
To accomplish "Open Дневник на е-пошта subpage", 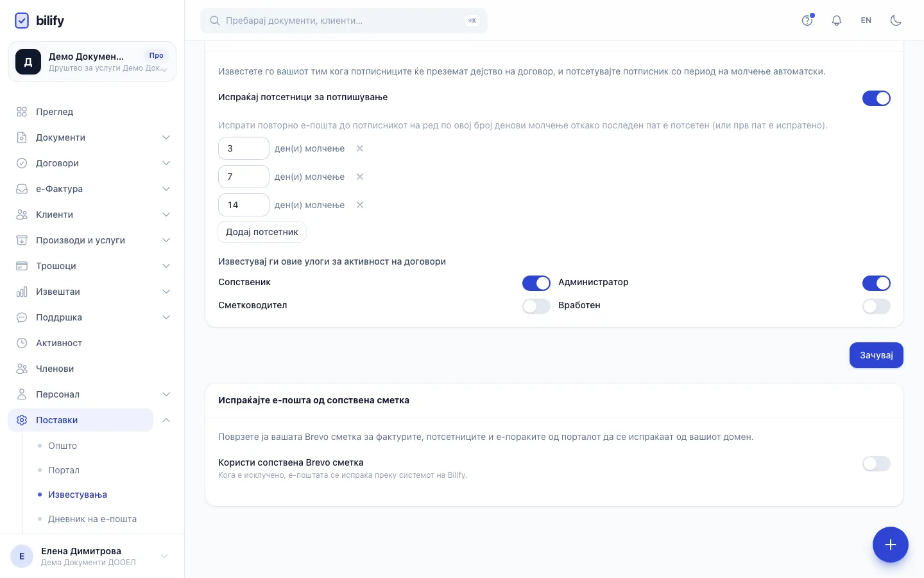I will pos(92,519).
